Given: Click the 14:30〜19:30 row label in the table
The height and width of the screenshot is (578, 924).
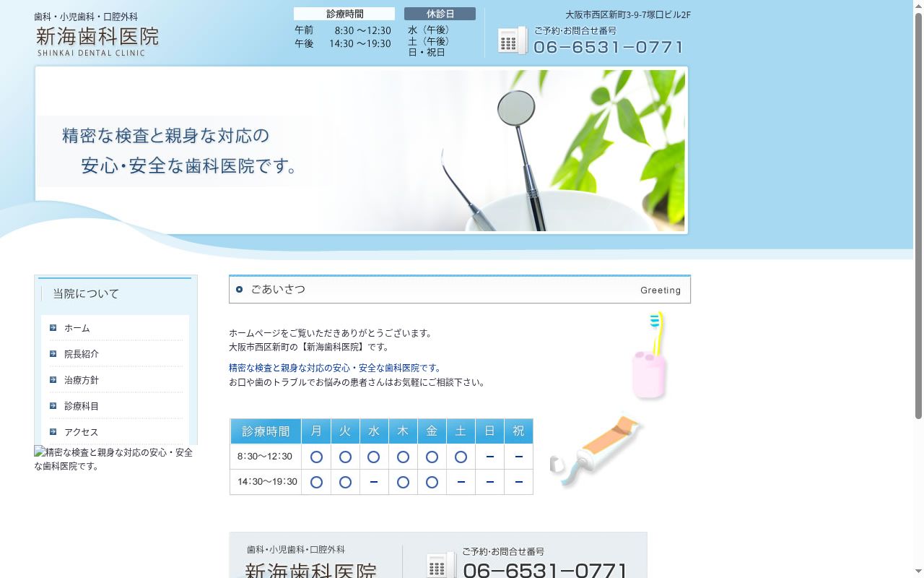Looking at the screenshot, I should [x=267, y=482].
